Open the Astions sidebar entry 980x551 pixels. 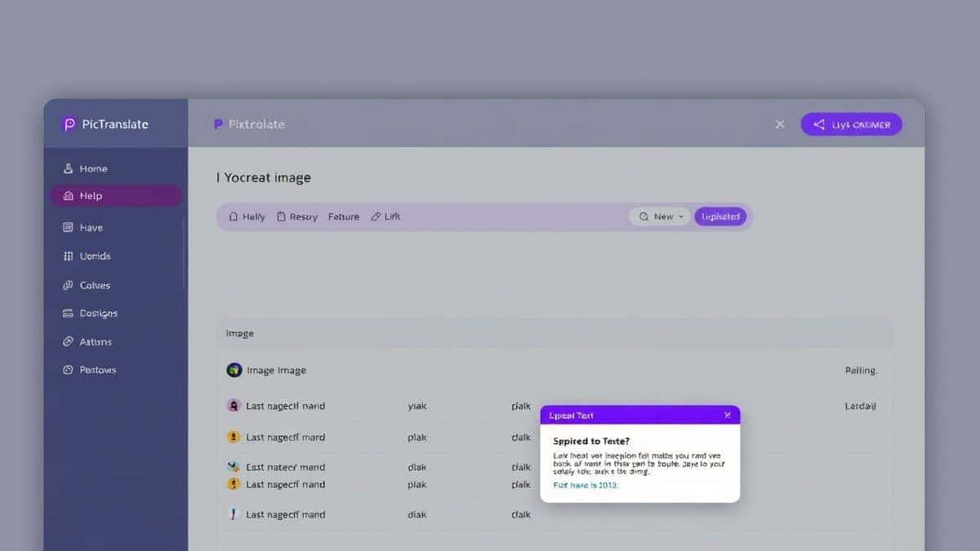coord(87,341)
